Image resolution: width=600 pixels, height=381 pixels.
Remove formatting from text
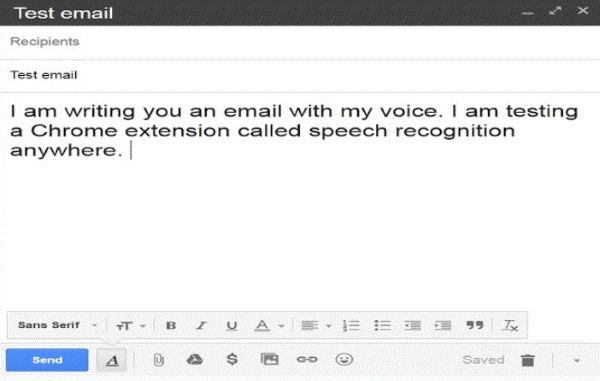point(510,326)
